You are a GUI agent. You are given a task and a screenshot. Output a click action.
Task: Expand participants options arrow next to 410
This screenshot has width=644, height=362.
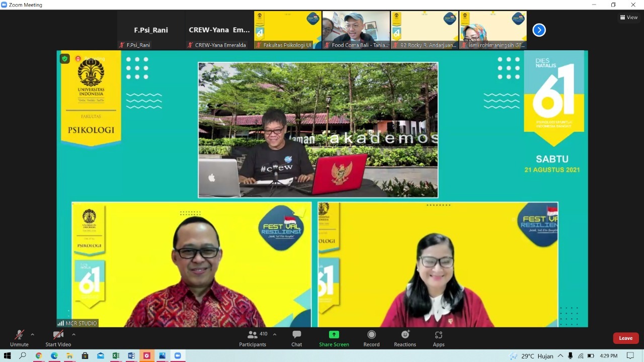(x=275, y=334)
